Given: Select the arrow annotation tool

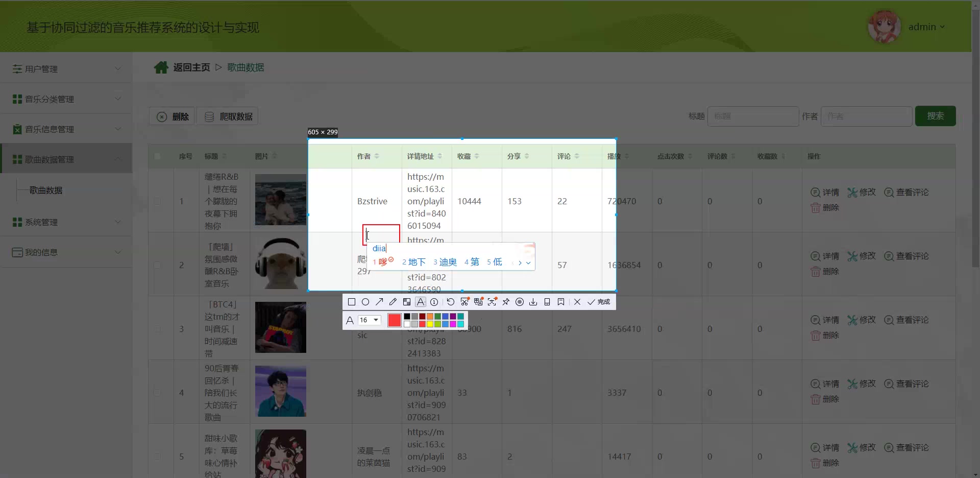Looking at the screenshot, I should [x=379, y=302].
